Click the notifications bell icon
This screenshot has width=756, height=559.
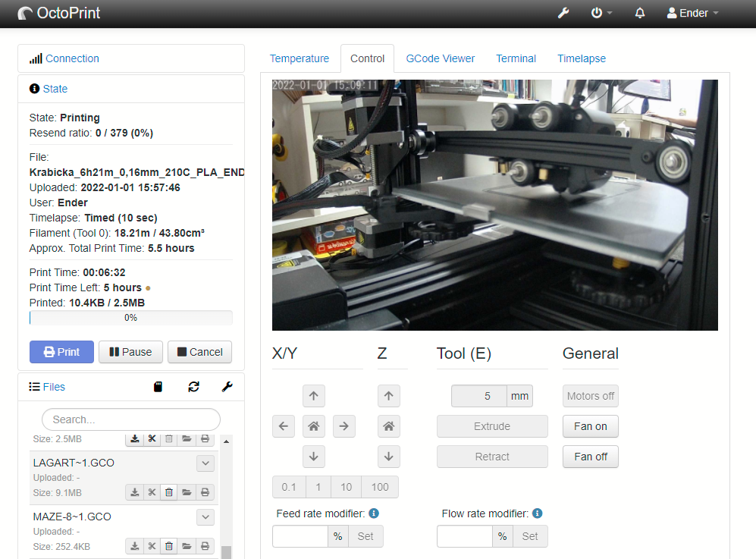(640, 13)
